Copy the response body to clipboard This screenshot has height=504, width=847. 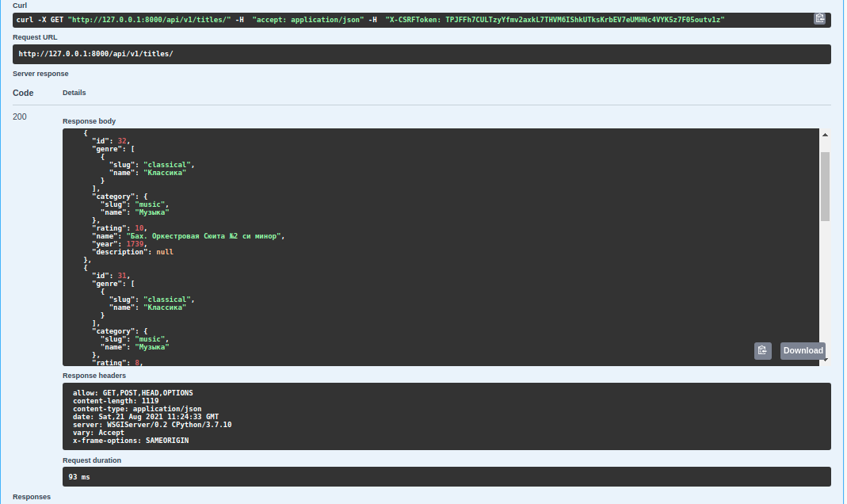point(762,350)
